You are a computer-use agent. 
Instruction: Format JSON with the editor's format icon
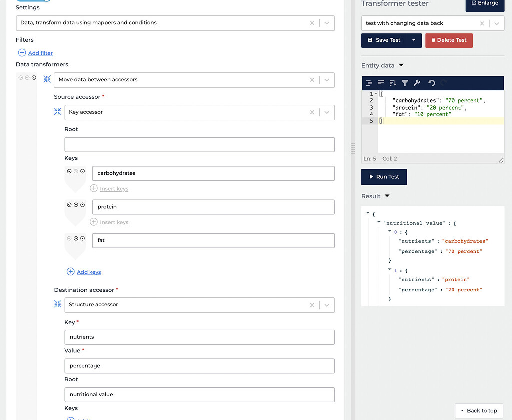[369, 83]
